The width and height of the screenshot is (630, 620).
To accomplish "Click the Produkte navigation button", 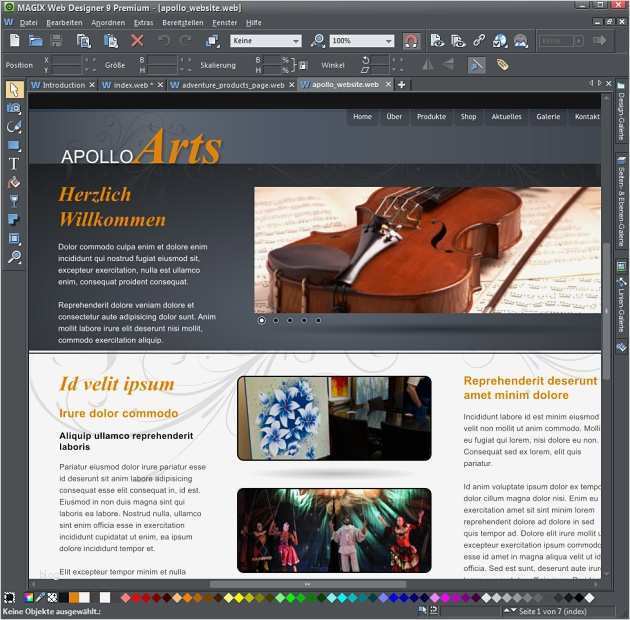I will (432, 117).
